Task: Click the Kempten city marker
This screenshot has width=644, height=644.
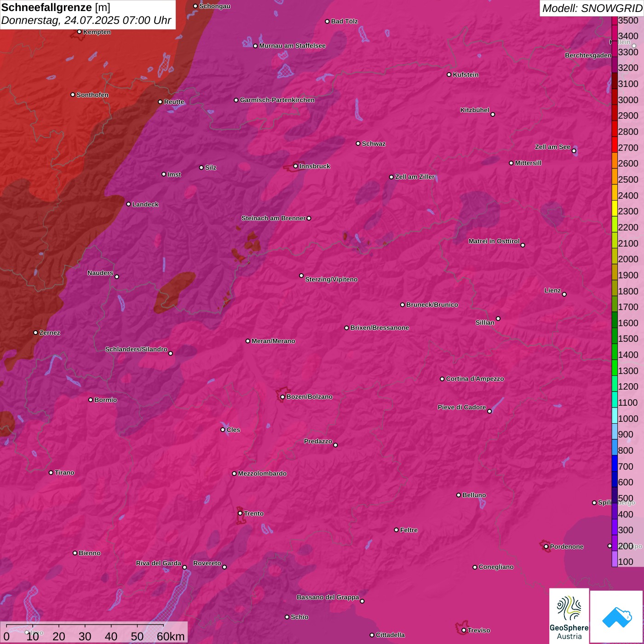Action: tap(79, 32)
